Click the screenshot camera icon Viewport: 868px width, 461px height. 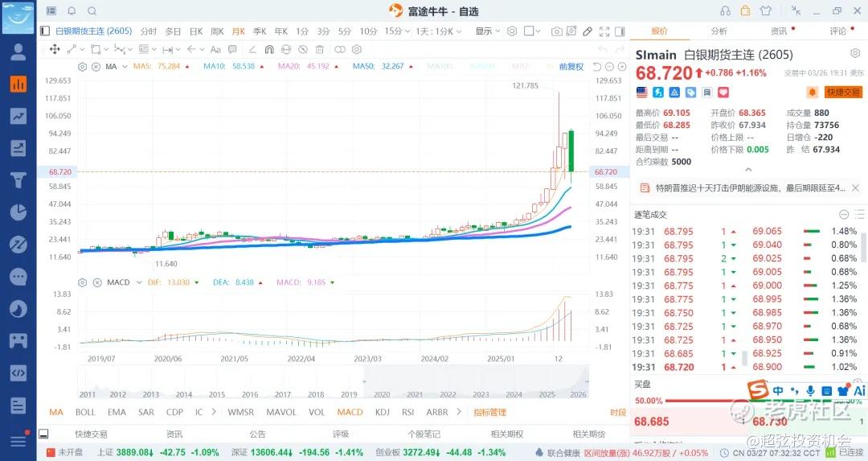click(556, 31)
